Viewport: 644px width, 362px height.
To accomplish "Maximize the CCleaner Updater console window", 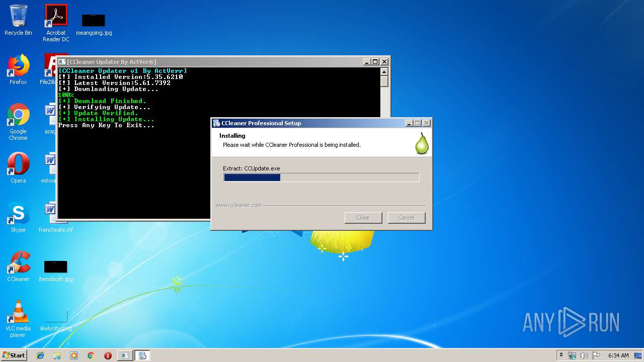I will 375,61.
